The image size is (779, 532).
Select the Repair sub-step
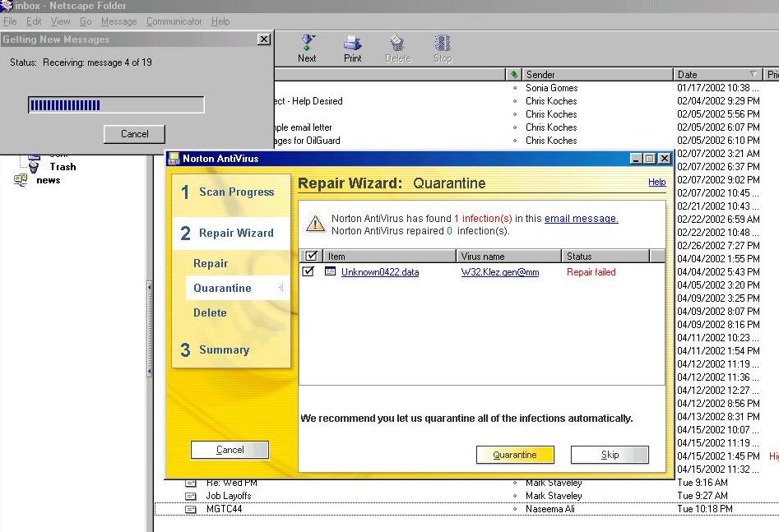(x=211, y=264)
